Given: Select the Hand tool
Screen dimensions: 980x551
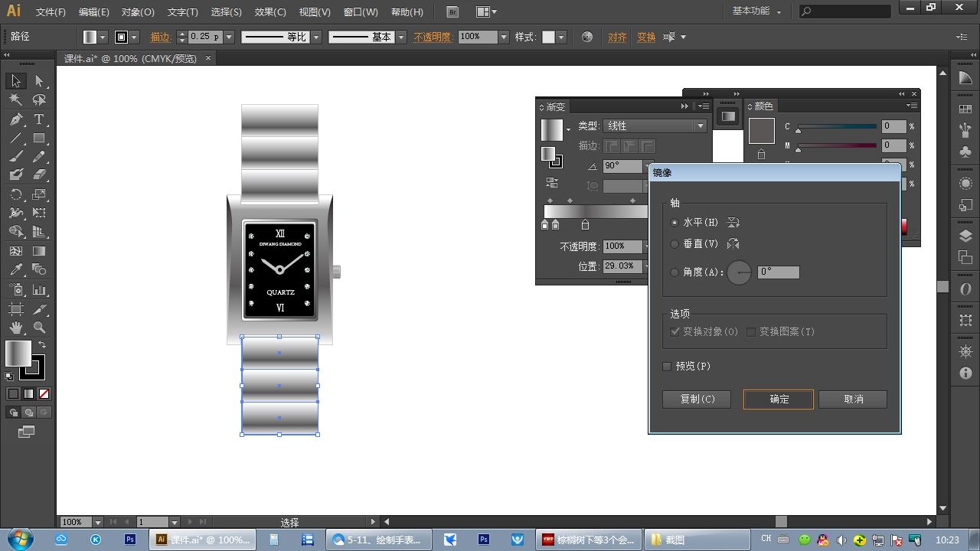Looking at the screenshot, I should (x=16, y=328).
